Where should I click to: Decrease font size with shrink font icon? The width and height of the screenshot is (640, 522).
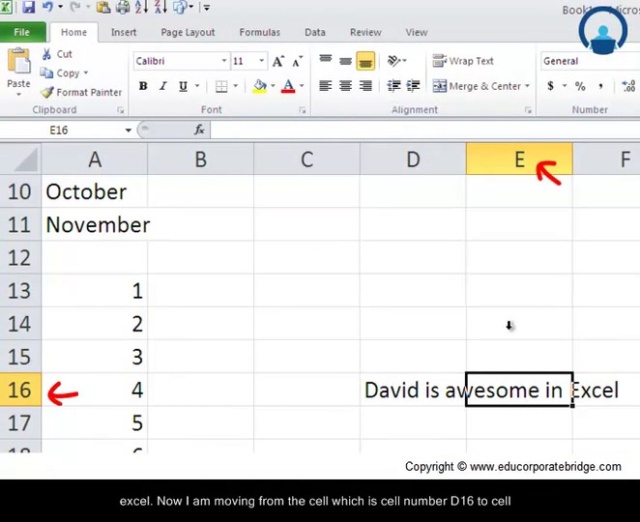(298, 61)
